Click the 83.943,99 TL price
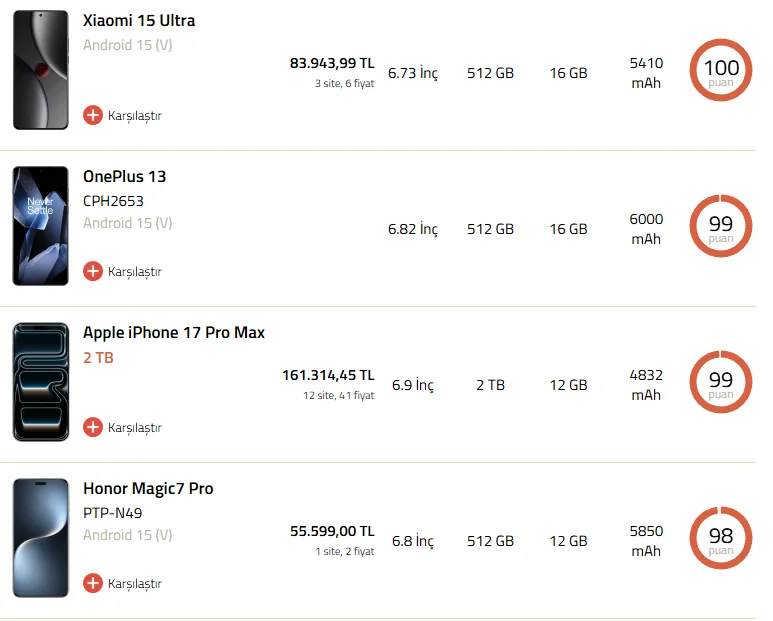The height and width of the screenshot is (621, 773). tap(332, 63)
